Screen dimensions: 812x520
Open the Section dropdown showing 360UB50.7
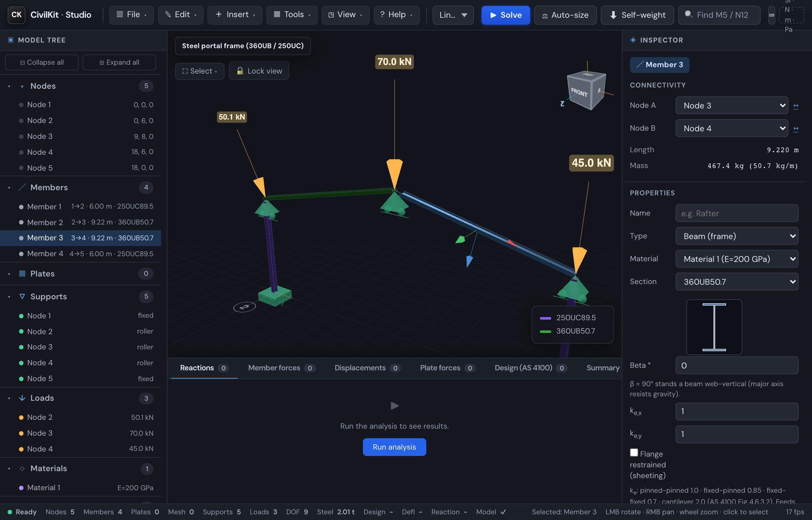pos(737,282)
